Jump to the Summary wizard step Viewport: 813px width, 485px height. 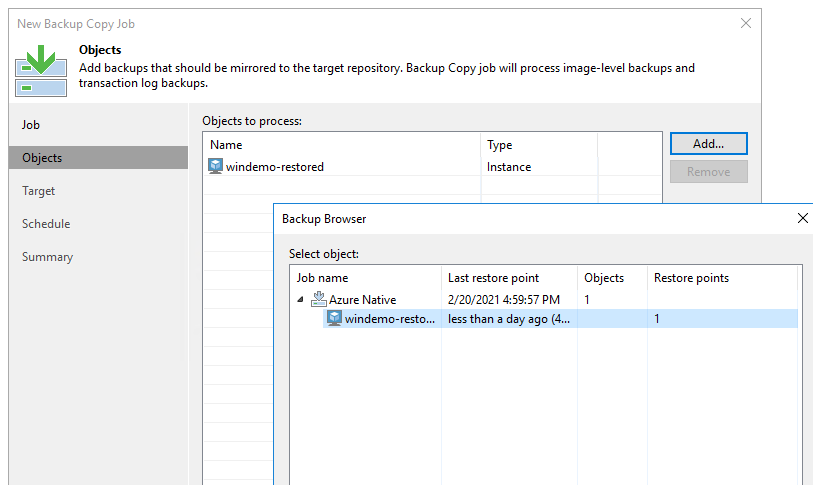[x=47, y=257]
